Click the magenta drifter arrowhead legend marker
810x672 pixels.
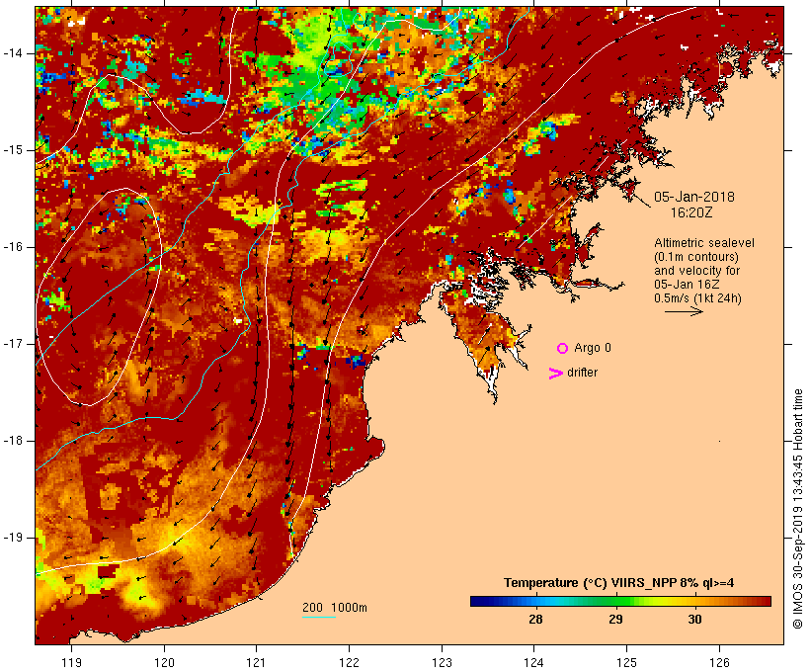tap(556, 374)
